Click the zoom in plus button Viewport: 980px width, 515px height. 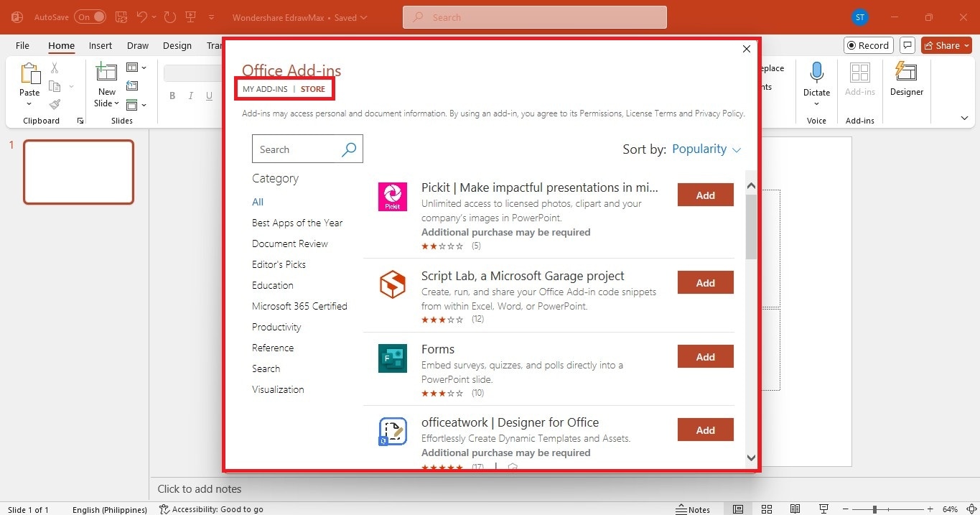pyautogui.click(x=930, y=509)
